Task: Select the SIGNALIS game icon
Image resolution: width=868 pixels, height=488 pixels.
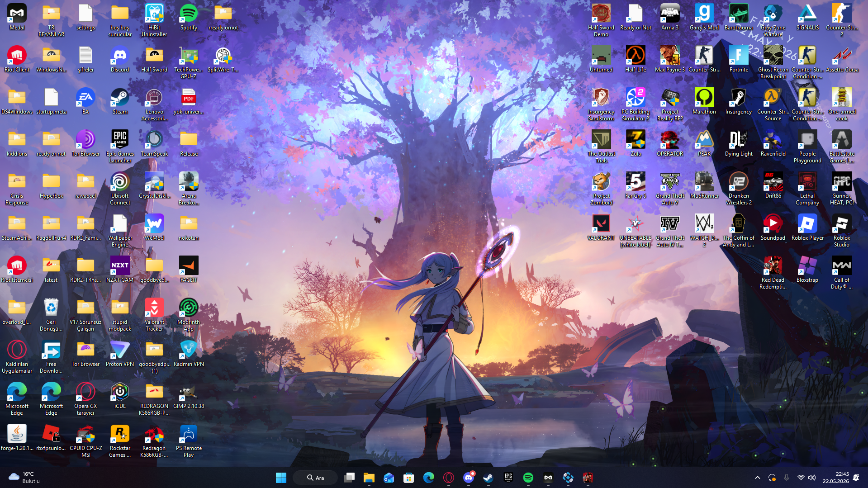Action: tap(807, 17)
